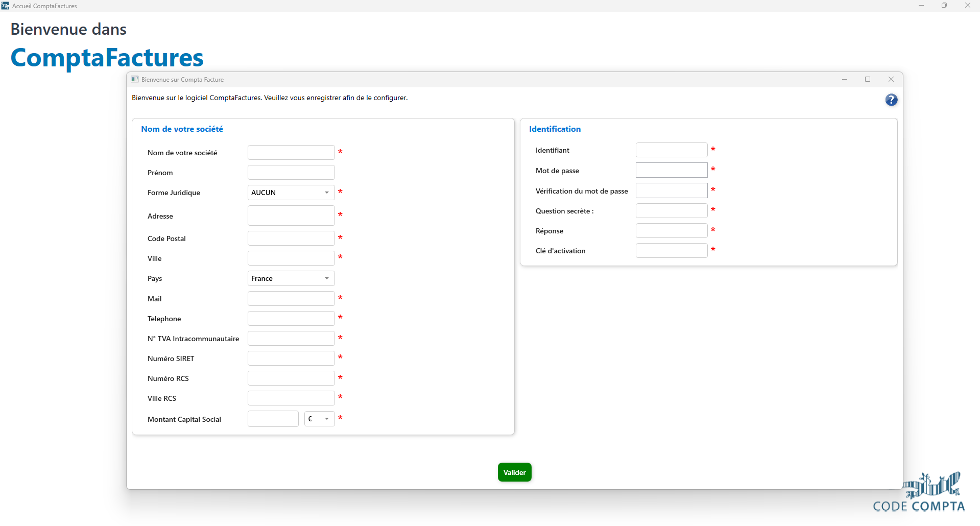This screenshot has width=980, height=526.
Task: Click the 'Question secrète :' label
Action: coord(565,211)
